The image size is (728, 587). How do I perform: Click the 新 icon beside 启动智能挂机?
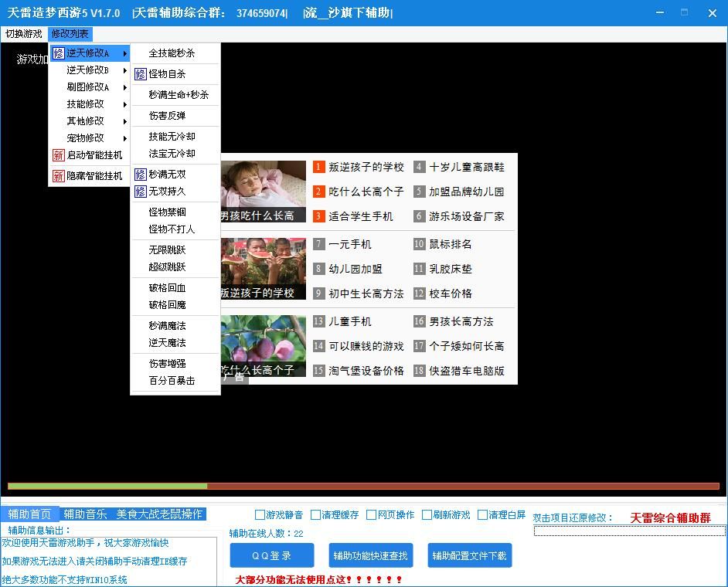click(59, 155)
